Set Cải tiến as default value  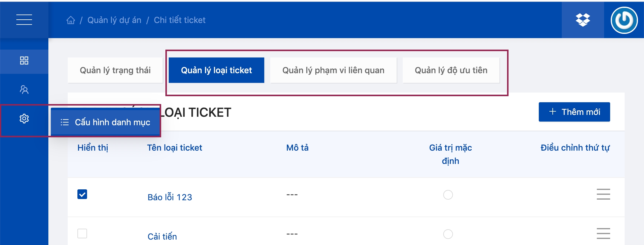[448, 234]
